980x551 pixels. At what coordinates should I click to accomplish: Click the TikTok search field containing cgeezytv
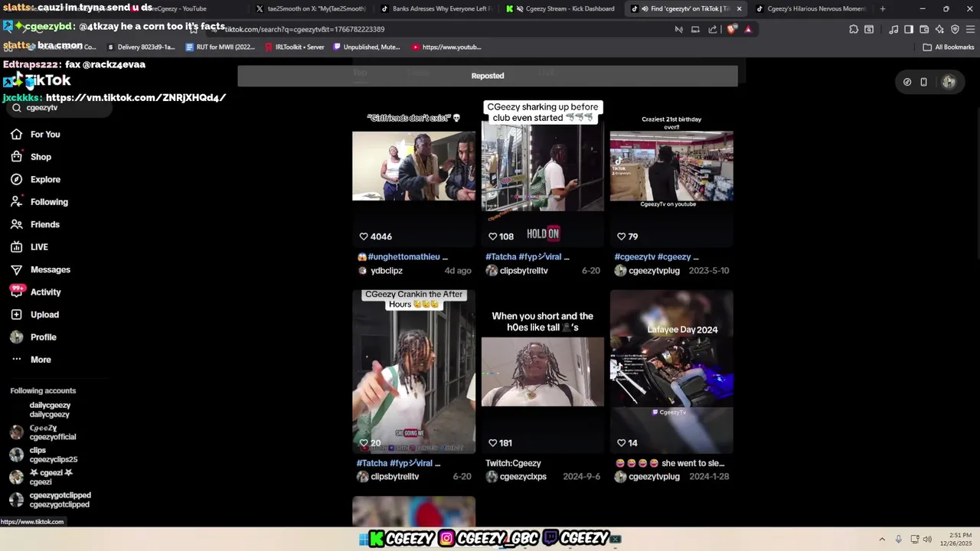point(60,108)
